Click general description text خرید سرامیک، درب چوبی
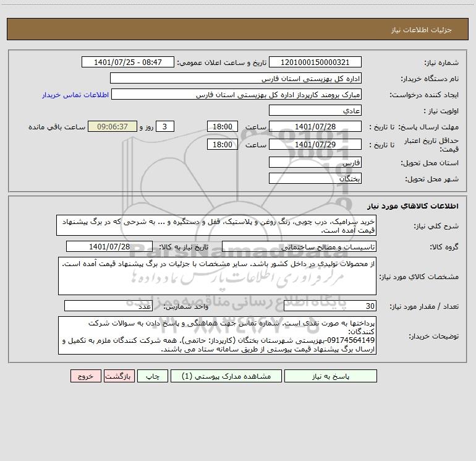This screenshot has width=476, height=461. coord(216,225)
